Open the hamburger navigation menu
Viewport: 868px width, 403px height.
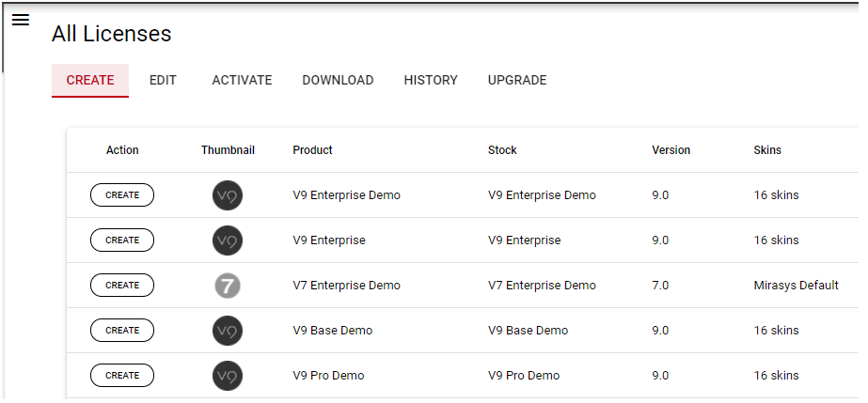coord(21,20)
